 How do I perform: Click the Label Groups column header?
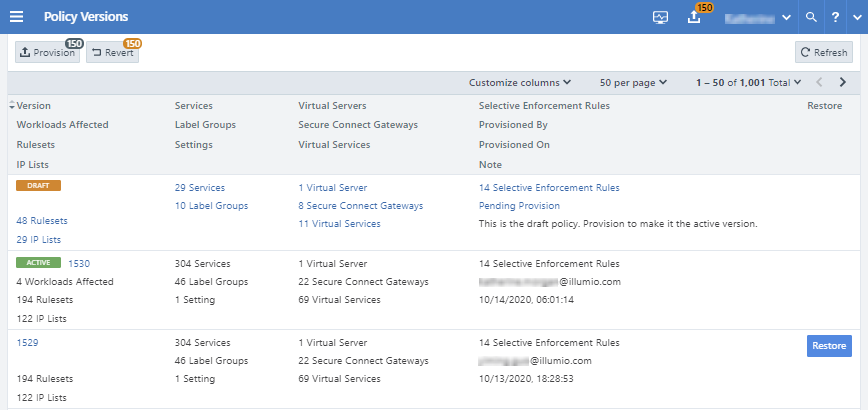(x=205, y=124)
